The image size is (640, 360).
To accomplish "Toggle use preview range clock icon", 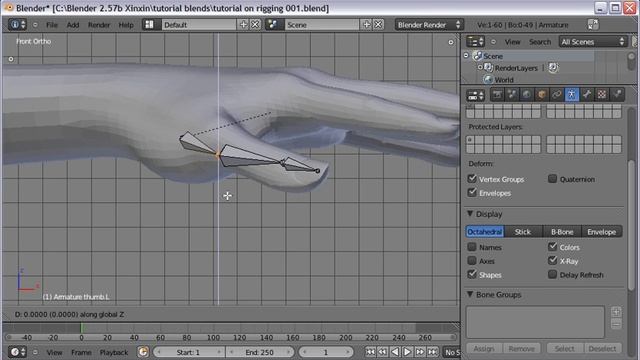I will [x=143, y=352].
